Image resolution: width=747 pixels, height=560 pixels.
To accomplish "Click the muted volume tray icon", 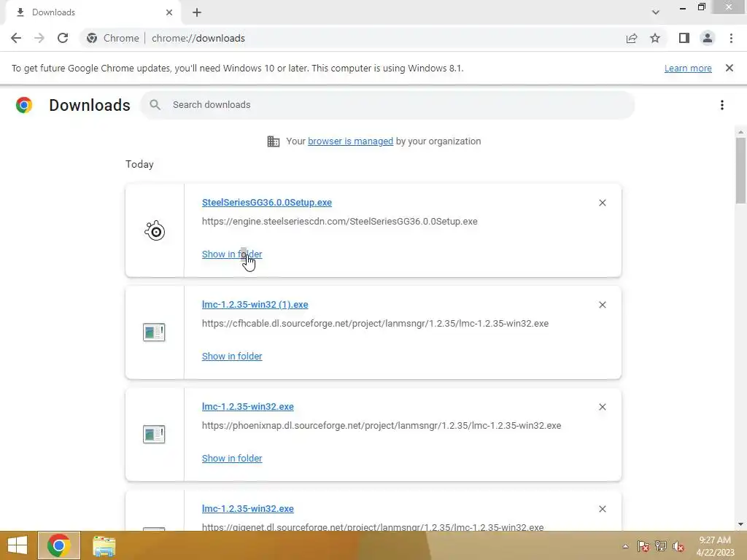I will (678, 546).
